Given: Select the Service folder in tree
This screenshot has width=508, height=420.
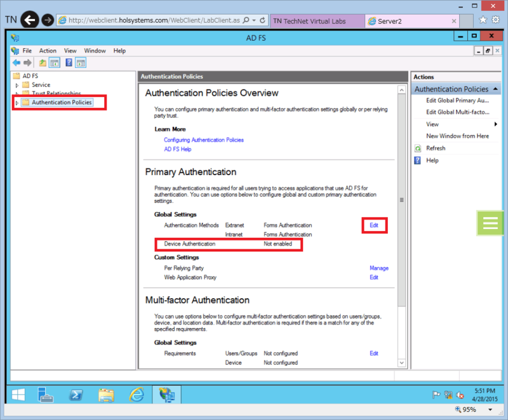Looking at the screenshot, I should tap(41, 85).
